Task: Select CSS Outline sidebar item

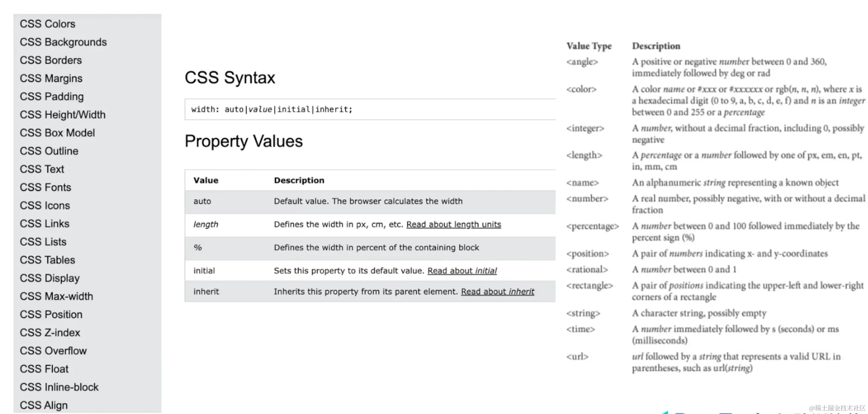Action: click(x=49, y=151)
